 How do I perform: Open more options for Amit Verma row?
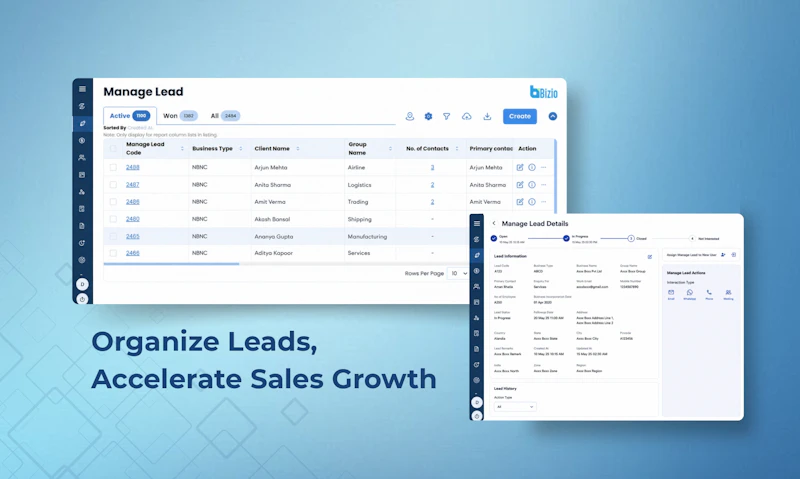(x=543, y=201)
